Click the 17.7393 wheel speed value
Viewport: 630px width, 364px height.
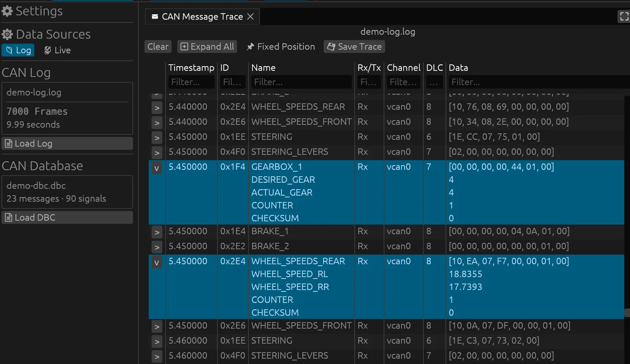click(x=466, y=287)
